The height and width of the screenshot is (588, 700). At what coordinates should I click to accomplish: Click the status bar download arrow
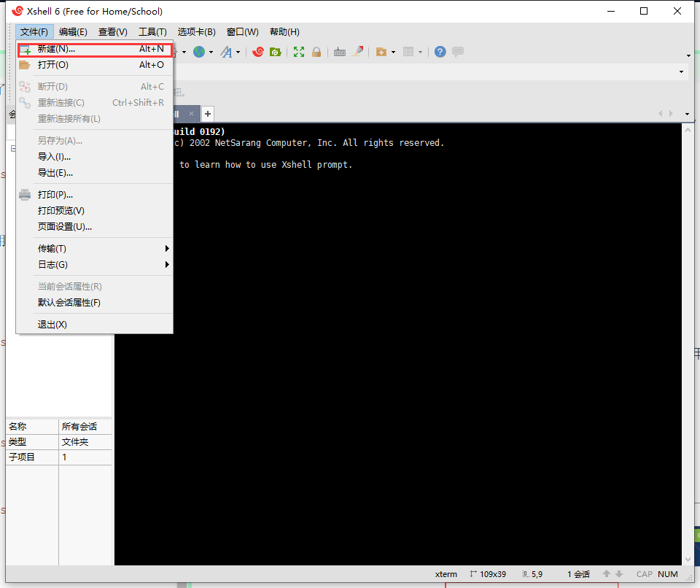[x=619, y=573]
